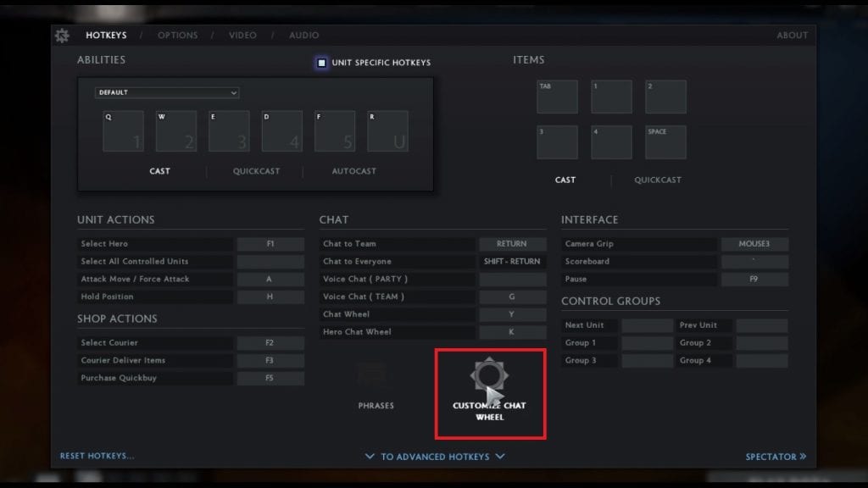This screenshot has width=868, height=488.
Task: Change Chat to Everyone hotkey SHIFT-RETURN
Action: tap(513, 262)
